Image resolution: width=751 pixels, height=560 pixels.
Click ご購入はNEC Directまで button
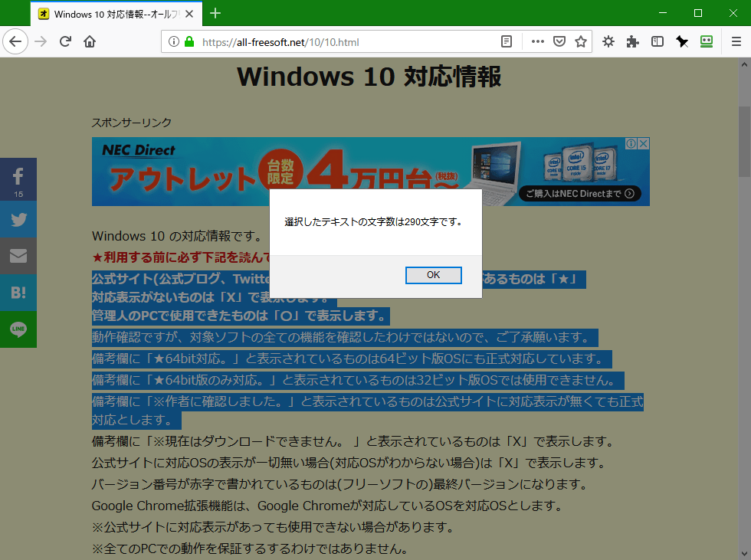(x=579, y=193)
